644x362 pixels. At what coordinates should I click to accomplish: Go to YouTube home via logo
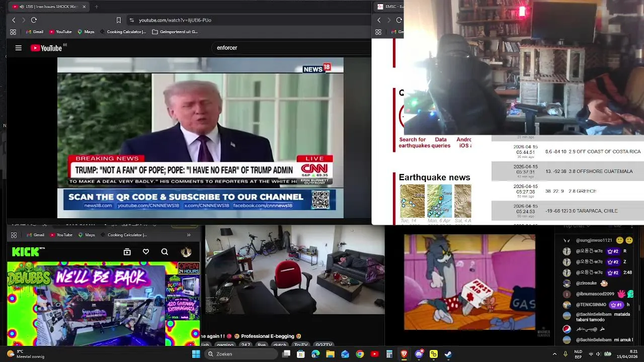46,48
